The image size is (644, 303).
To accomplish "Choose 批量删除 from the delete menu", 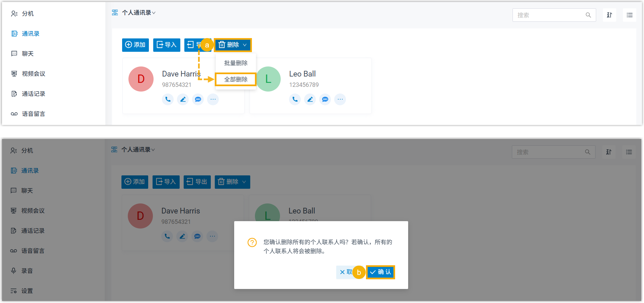I will click(x=236, y=63).
